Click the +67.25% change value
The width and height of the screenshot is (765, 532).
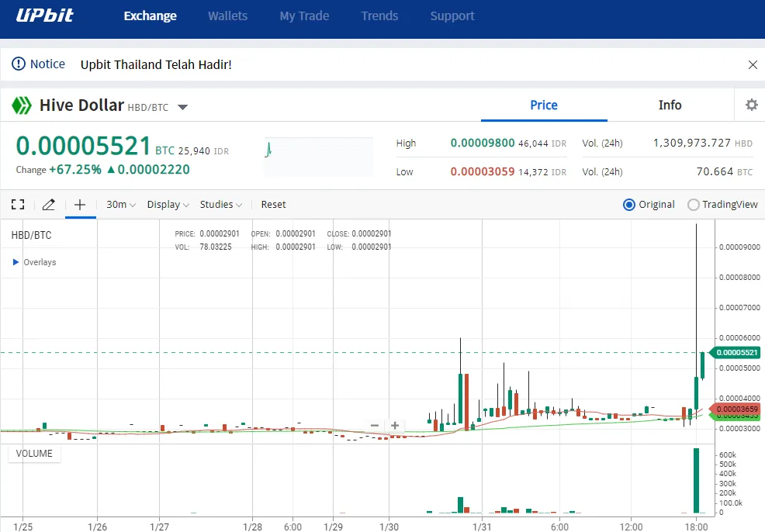75,170
